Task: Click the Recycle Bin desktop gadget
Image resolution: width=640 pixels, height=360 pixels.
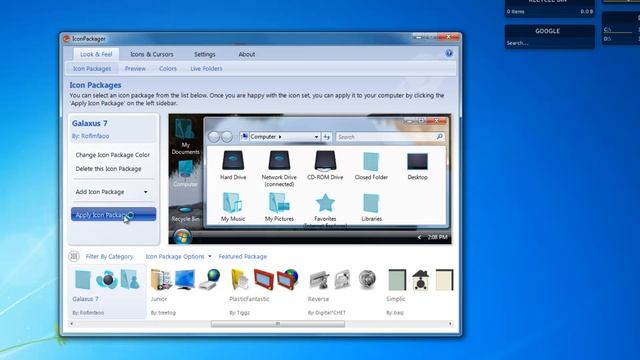Action: tap(549, 8)
